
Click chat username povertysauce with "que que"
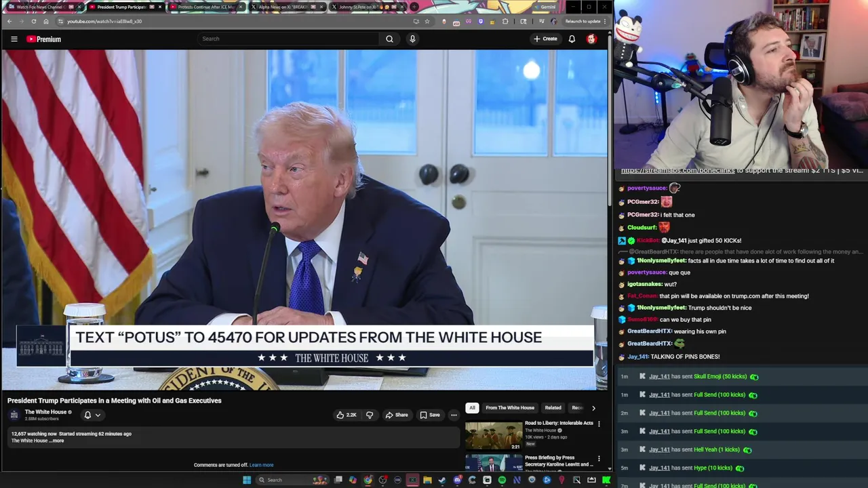tap(647, 272)
